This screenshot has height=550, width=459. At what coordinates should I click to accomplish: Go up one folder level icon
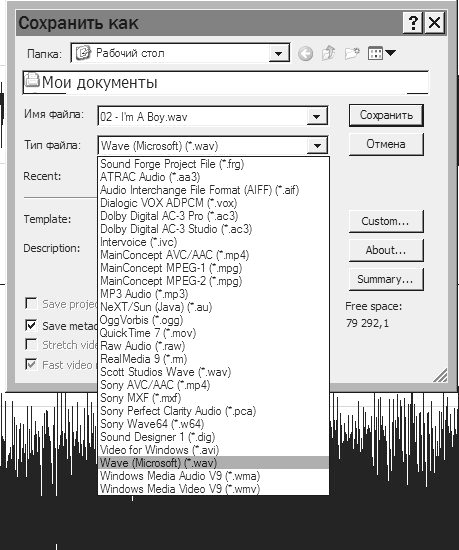(x=329, y=53)
